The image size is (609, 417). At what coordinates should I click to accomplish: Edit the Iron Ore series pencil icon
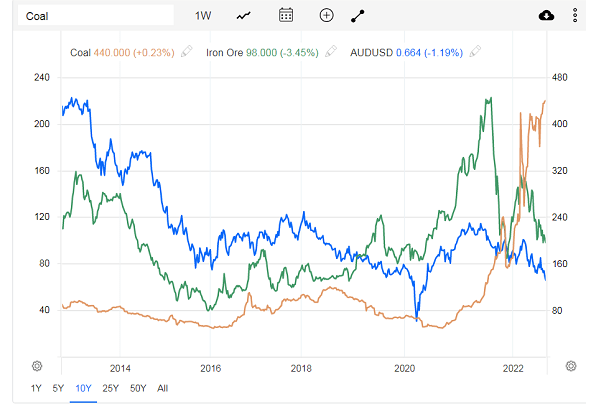[x=330, y=50]
